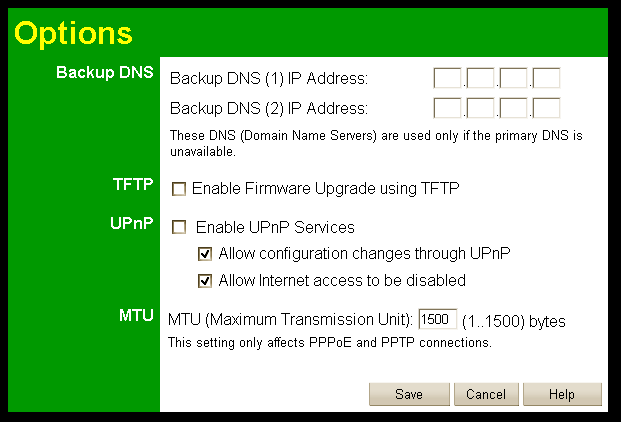Enable Firmware Upgrade using TFTP checkbox
621x422 pixels.
(x=179, y=188)
